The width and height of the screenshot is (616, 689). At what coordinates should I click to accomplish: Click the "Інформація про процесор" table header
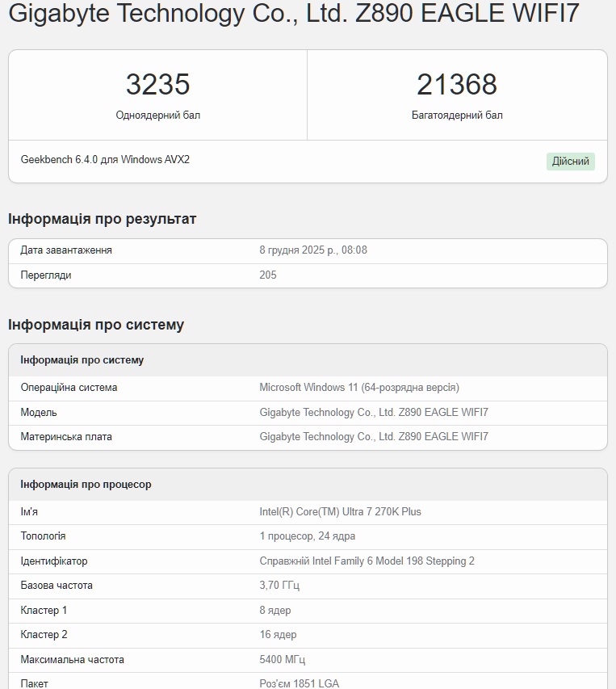(x=86, y=485)
